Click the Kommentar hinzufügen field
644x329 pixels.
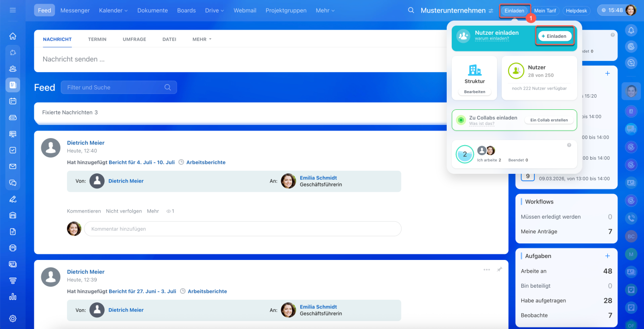tap(243, 229)
